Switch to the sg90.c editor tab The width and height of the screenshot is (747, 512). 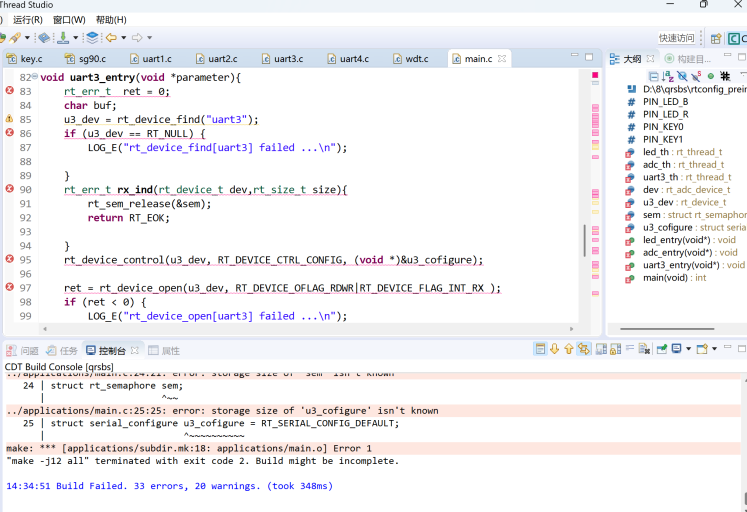click(x=85, y=59)
